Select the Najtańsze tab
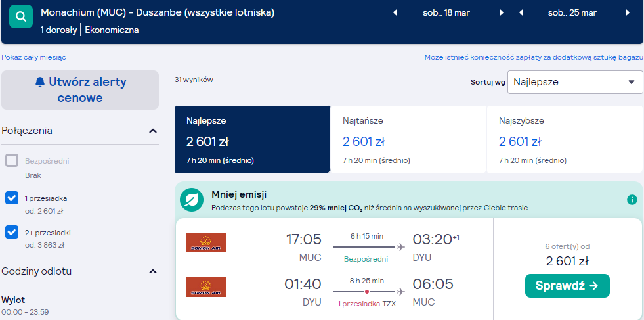The width and height of the screenshot is (644, 320). click(408, 140)
